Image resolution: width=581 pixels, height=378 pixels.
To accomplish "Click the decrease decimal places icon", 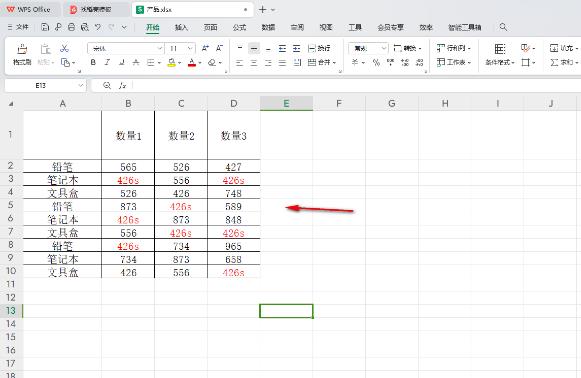I will [x=419, y=63].
